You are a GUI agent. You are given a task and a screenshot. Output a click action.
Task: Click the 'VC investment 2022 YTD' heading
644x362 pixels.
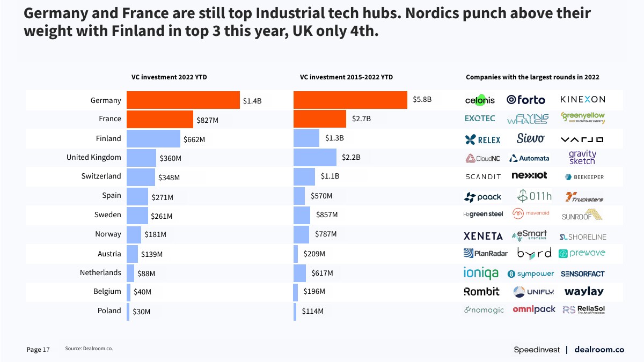click(x=169, y=77)
